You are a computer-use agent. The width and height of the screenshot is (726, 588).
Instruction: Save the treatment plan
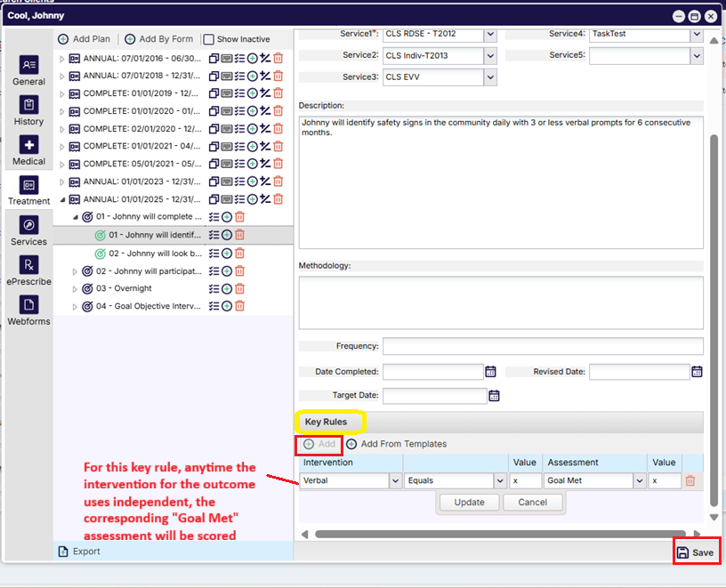(696, 552)
